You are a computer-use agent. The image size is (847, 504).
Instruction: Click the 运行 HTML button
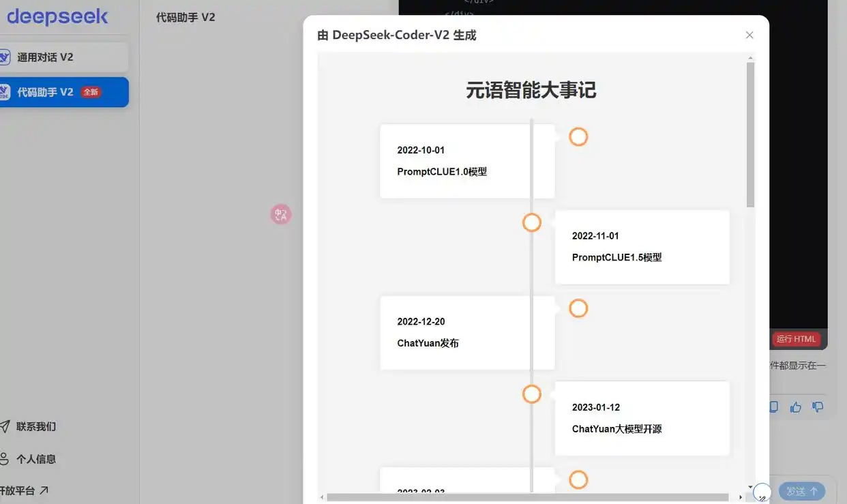pos(796,339)
